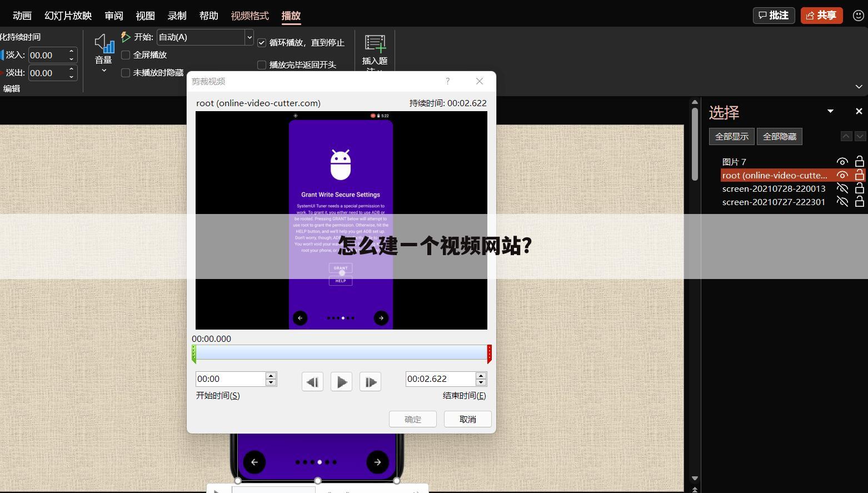Image resolution: width=868 pixels, height=493 pixels.
Task: Expand the 选择 pane dropdown arrow
Action: [830, 111]
